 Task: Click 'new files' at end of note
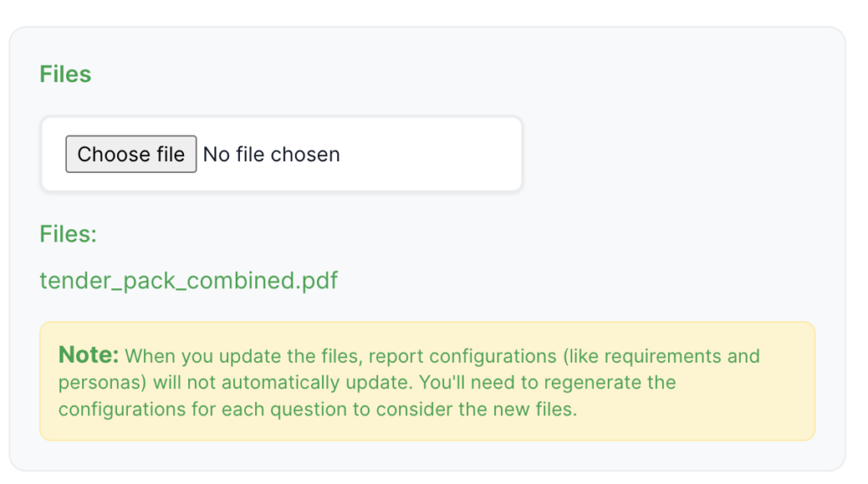(x=536, y=409)
